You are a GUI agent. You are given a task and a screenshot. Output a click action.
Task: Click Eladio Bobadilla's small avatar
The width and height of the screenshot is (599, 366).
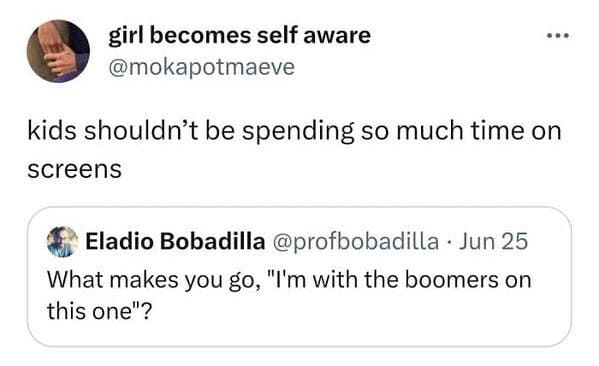click(x=62, y=241)
